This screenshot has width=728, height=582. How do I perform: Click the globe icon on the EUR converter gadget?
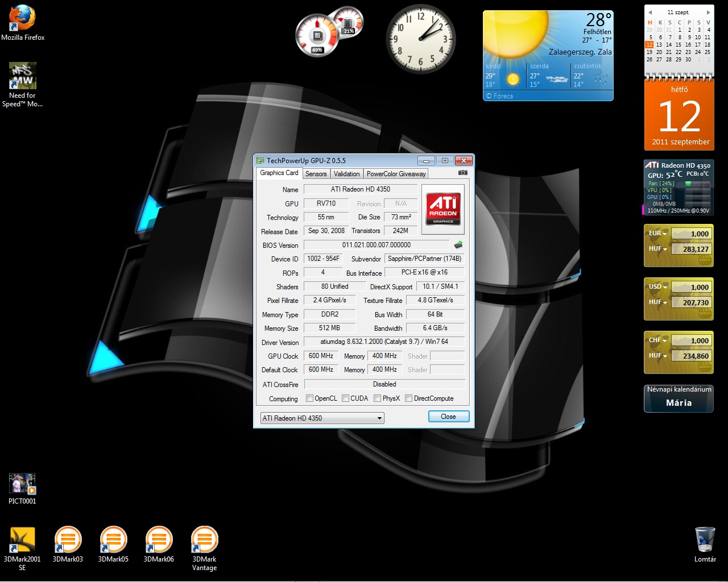point(705,261)
